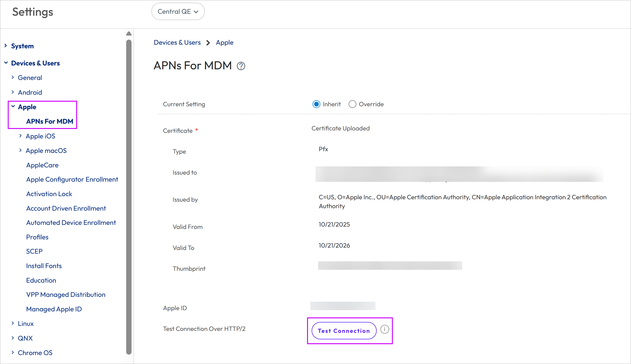Click the Certificate Uploaded status text
This screenshot has width=631, height=364.
pos(340,128)
